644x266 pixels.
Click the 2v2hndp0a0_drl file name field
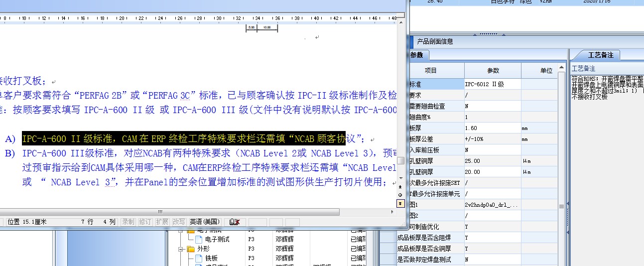(x=493, y=205)
